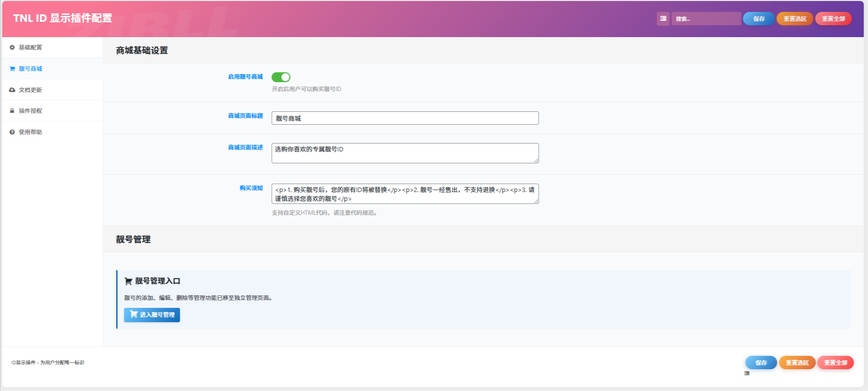Click the expand-all icon left of search
The width and height of the screenshot is (868, 391).
(x=663, y=19)
